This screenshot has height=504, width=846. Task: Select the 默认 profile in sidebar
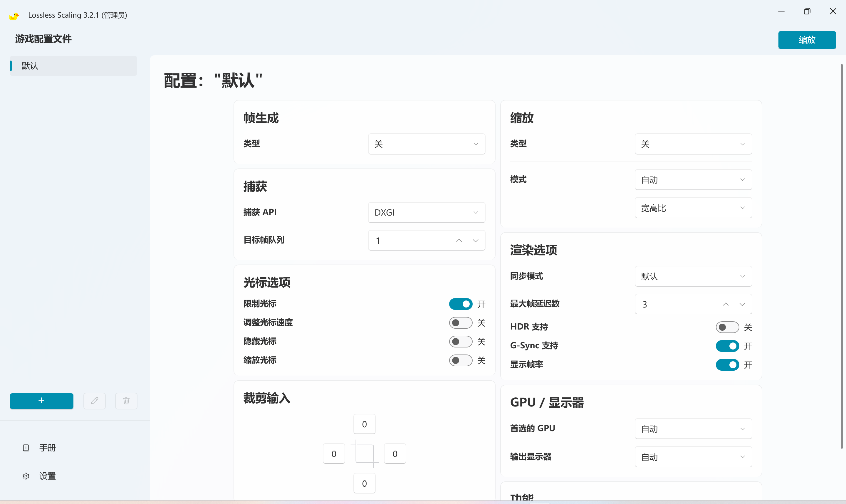[73, 66]
